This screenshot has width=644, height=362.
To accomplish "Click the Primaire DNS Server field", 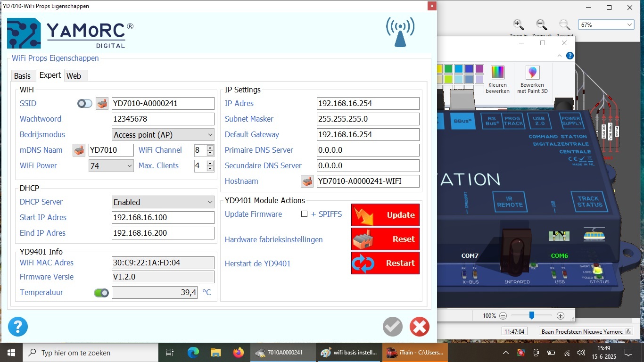I will pos(368,150).
